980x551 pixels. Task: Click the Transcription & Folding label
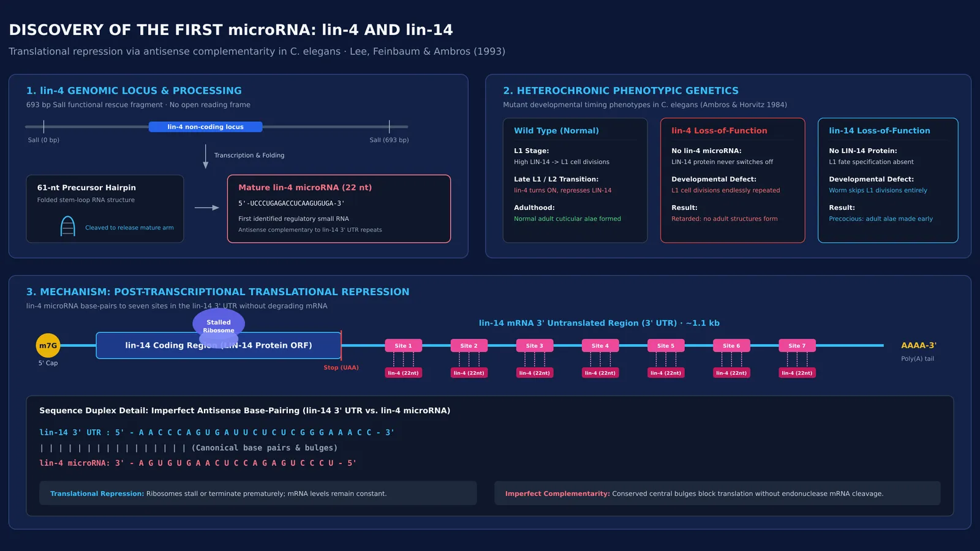[x=249, y=156]
